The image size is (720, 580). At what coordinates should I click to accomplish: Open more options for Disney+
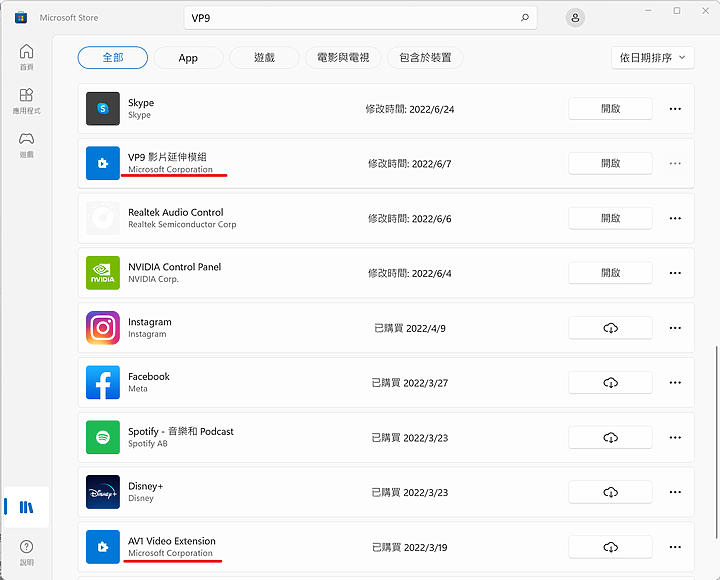(x=675, y=492)
